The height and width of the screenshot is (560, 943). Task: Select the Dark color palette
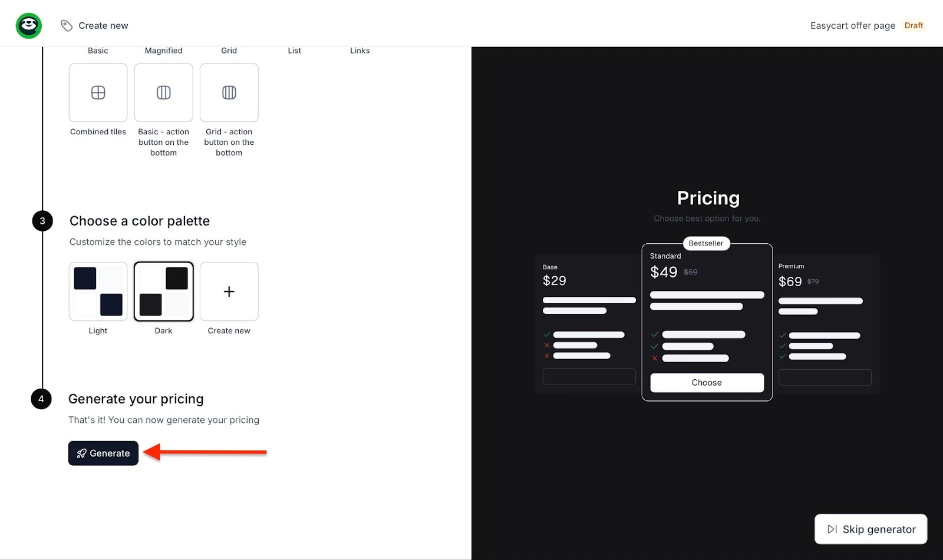164,291
